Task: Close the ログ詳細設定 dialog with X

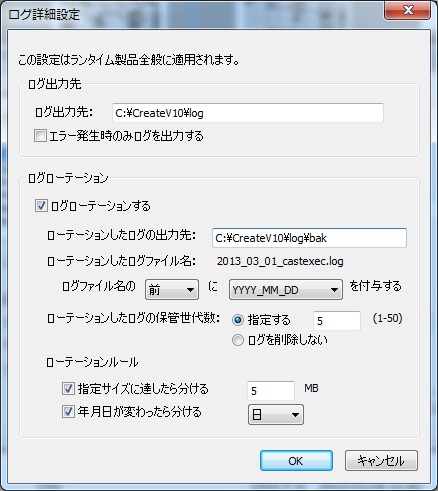Action: coord(408,10)
